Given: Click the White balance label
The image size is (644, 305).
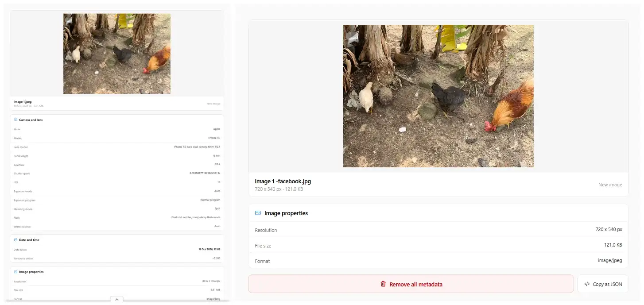Looking at the screenshot, I should [x=22, y=227].
